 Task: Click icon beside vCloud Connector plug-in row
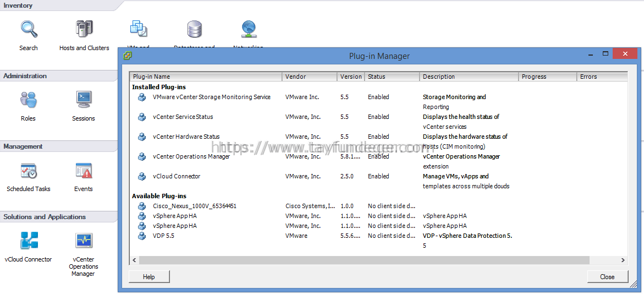point(142,176)
